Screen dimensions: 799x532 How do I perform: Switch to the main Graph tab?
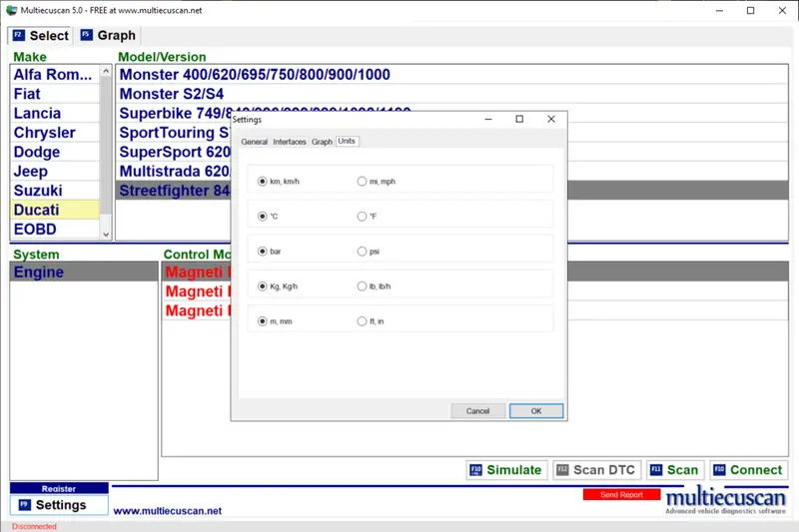point(108,36)
